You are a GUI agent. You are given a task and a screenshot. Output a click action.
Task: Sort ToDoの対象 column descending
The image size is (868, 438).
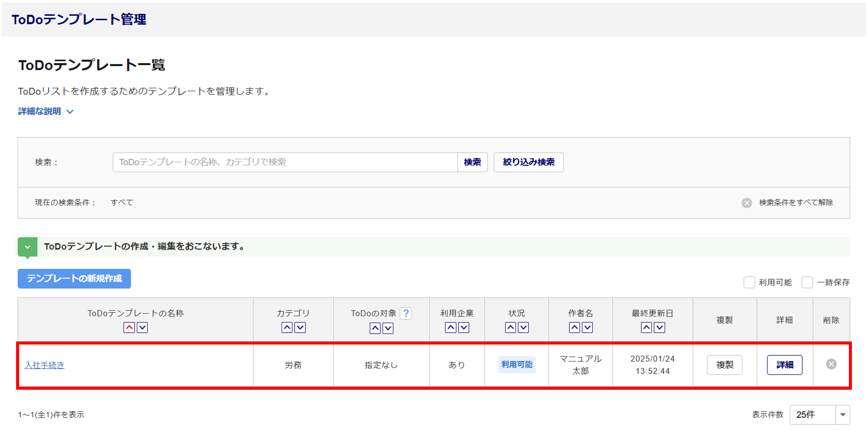pos(388,328)
